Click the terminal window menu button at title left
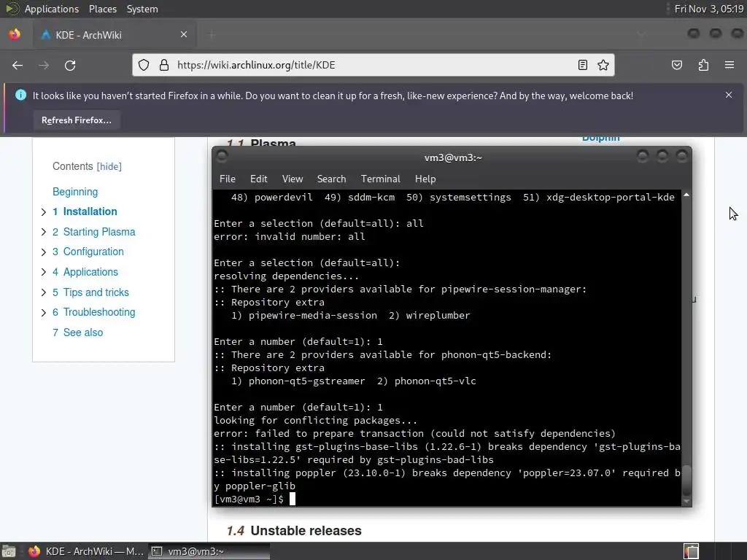Screen dimensions: 747x560 point(222,156)
